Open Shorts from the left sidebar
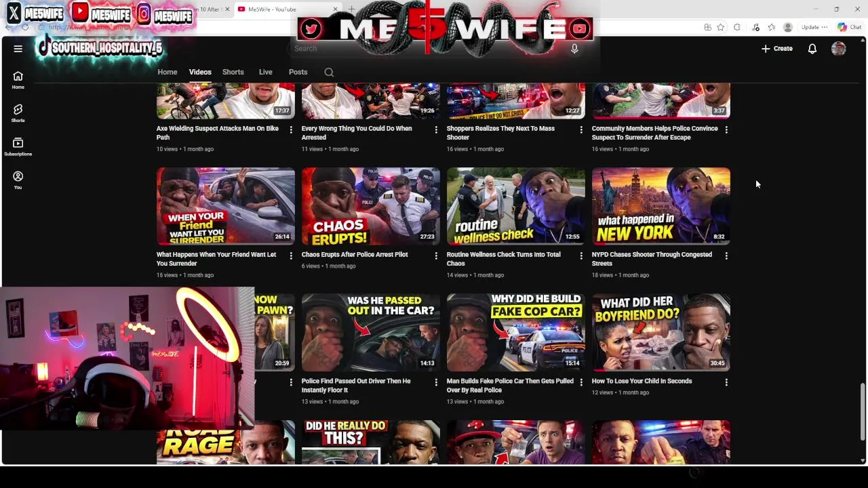 point(18,113)
